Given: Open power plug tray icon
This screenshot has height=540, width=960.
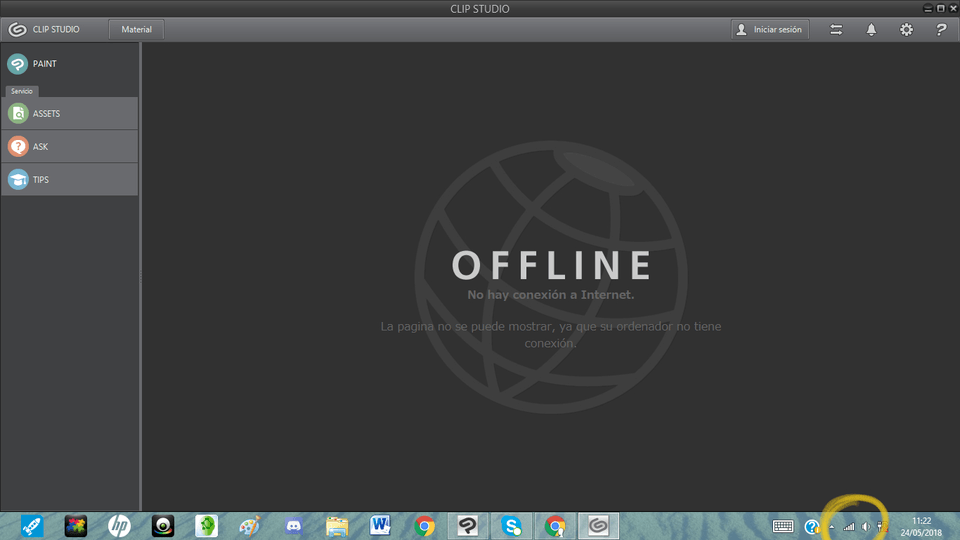Looking at the screenshot, I should 882,527.
